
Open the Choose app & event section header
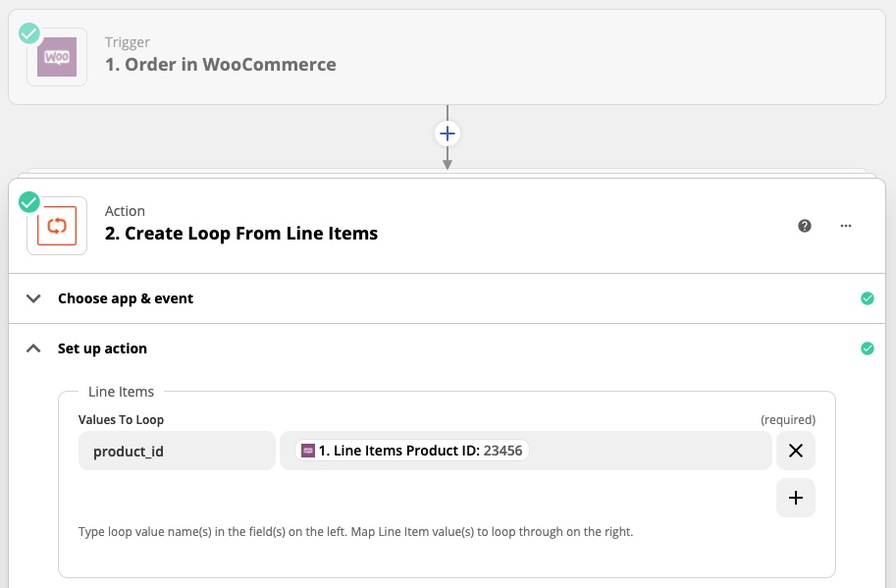[x=126, y=298]
